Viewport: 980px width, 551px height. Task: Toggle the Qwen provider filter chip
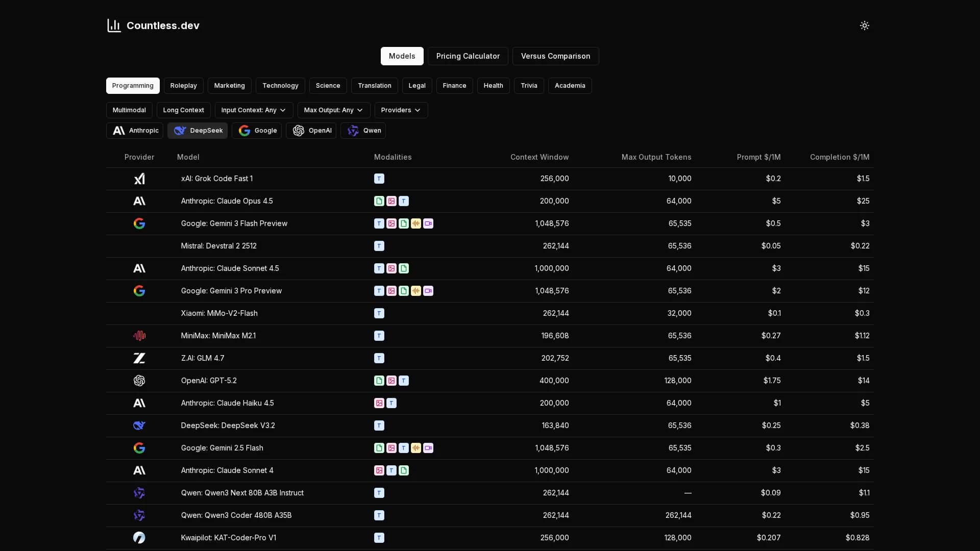363,131
